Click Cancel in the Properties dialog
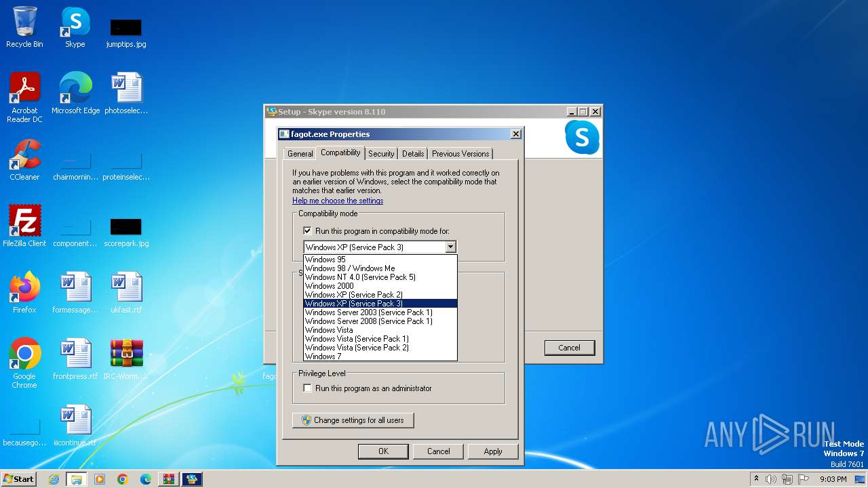868x488 pixels. pos(438,451)
